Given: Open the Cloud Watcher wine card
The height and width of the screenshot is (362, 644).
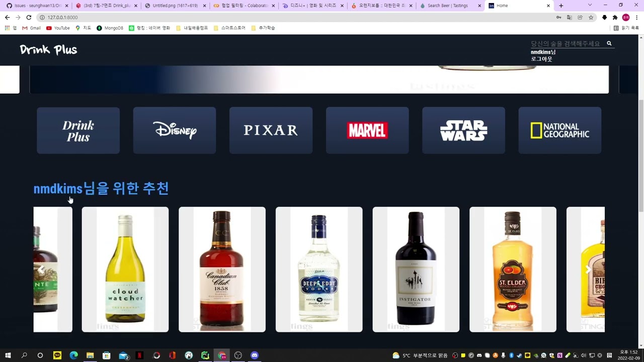Looking at the screenshot, I should pyautogui.click(x=125, y=269).
